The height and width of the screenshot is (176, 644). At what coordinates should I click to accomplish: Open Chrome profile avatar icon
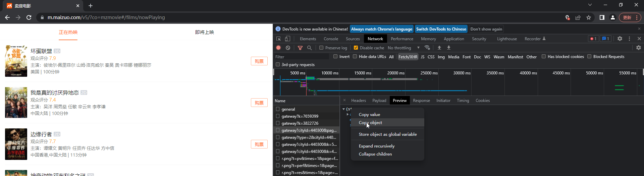pos(613,17)
